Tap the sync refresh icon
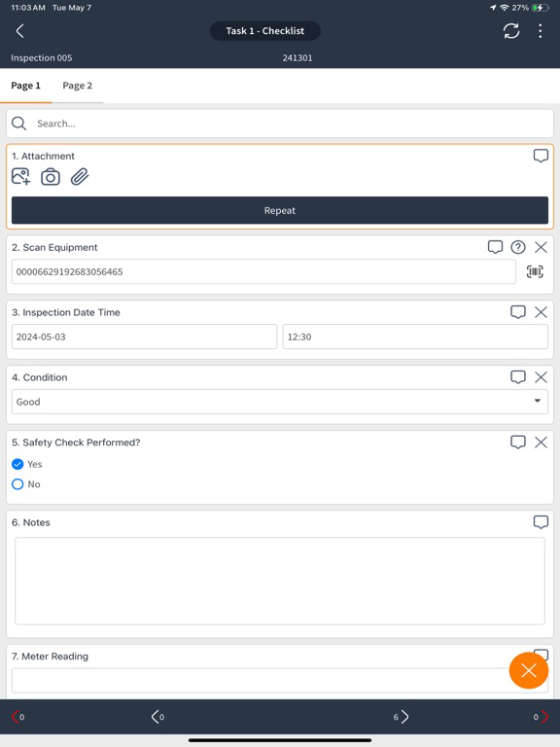 511,31
